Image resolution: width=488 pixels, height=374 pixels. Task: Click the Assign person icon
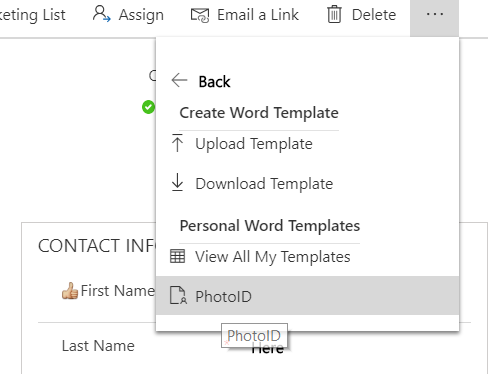pyautogui.click(x=102, y=14)
